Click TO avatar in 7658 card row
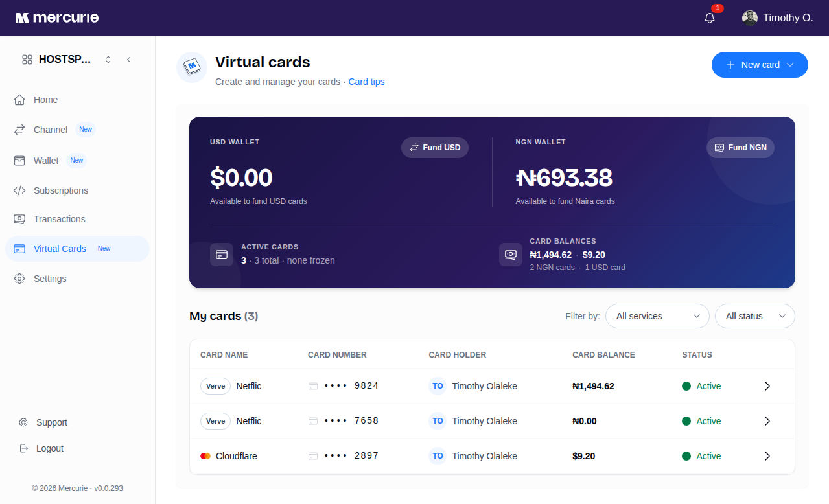This screenshot has height=504, width=829. point(438,421)
